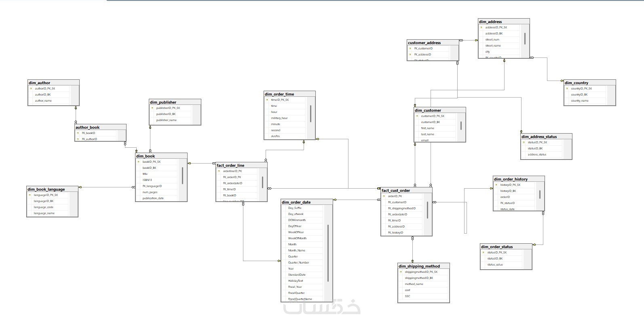The image size is (644, 321).
Task: Select the street_name column in dim_address
Action: click(x=499, y=46)
